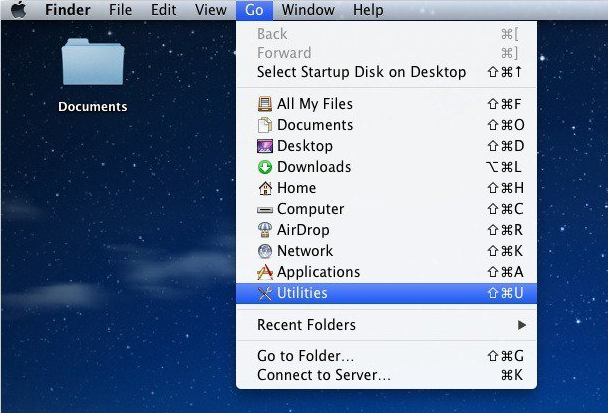
Task: Expand the Recent Folders submenu arrow
Action: 522,325
